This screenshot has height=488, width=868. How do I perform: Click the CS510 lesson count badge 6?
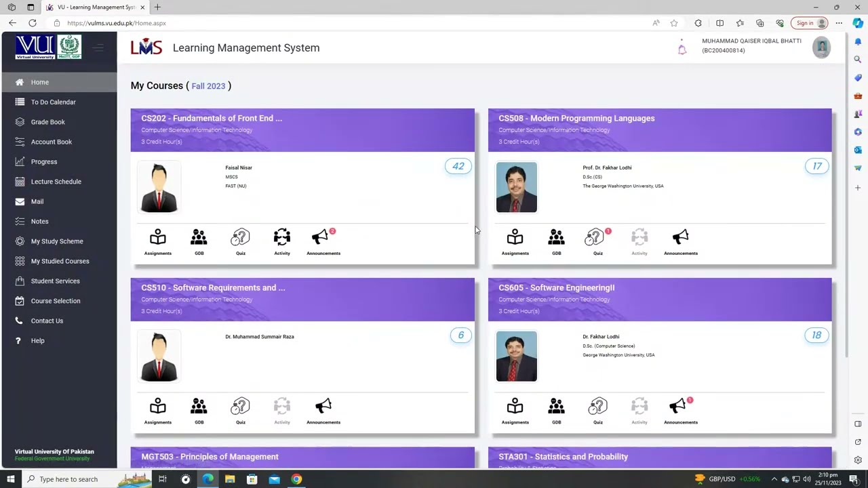pyautogui.click(x=460, y=335)
